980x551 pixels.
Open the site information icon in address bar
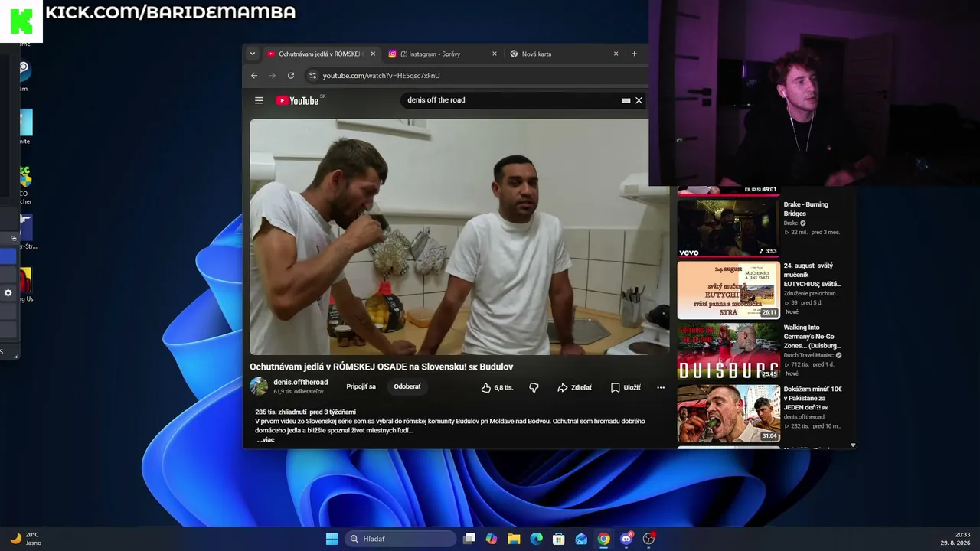(x=312, y=76)
